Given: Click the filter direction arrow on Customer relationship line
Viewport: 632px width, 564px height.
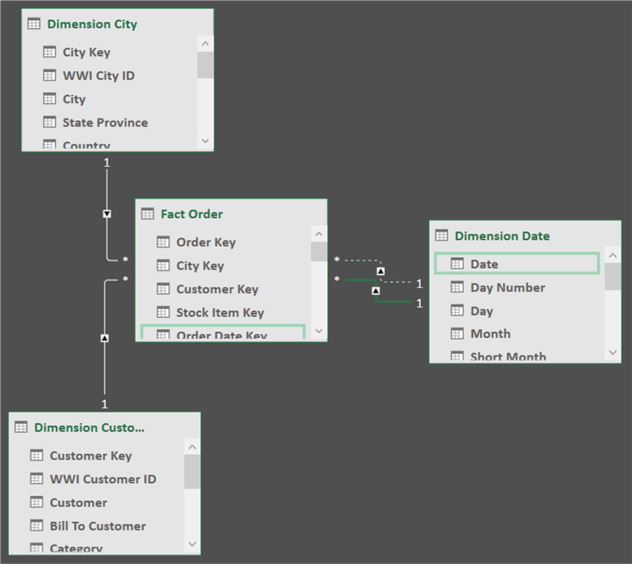Looking at the screenshot, I should 105,338.
